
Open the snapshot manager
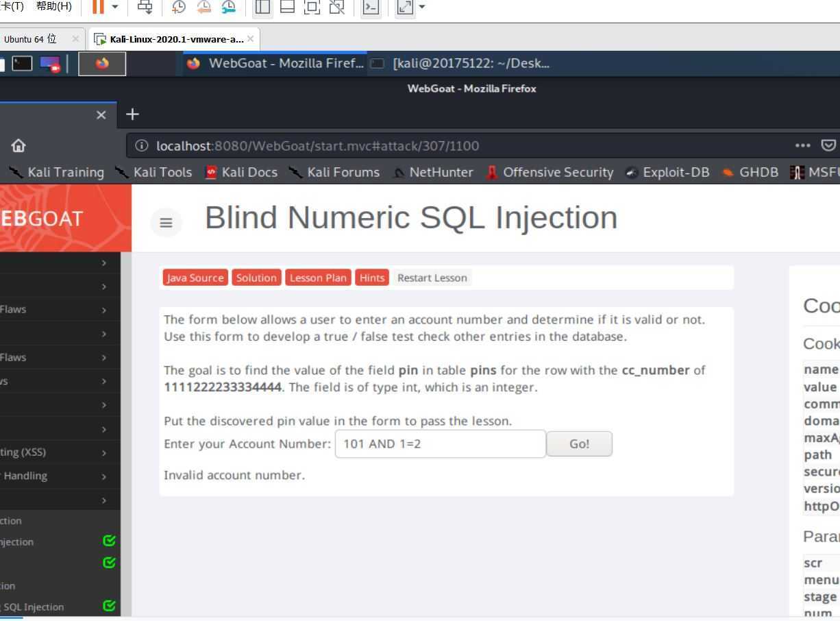[228, 7]
